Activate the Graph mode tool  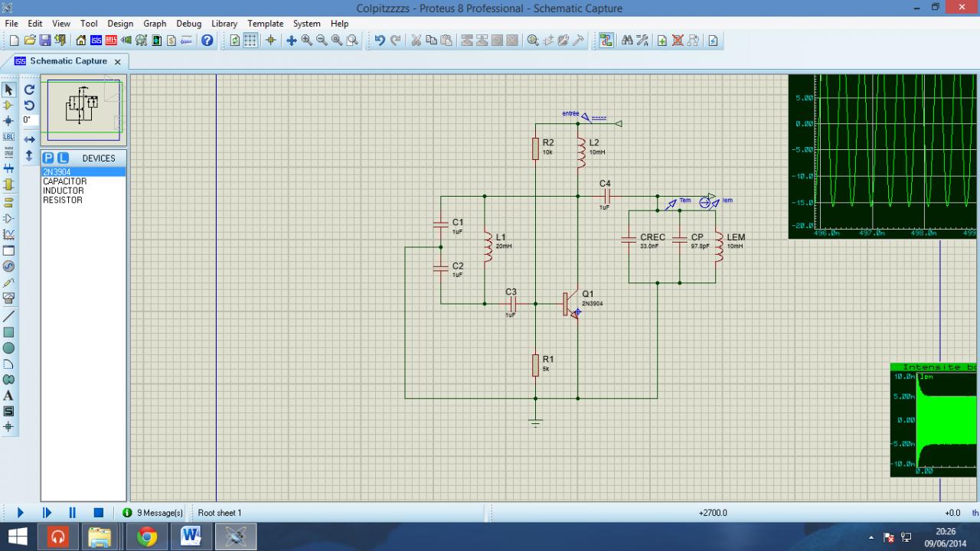[9, 234]
